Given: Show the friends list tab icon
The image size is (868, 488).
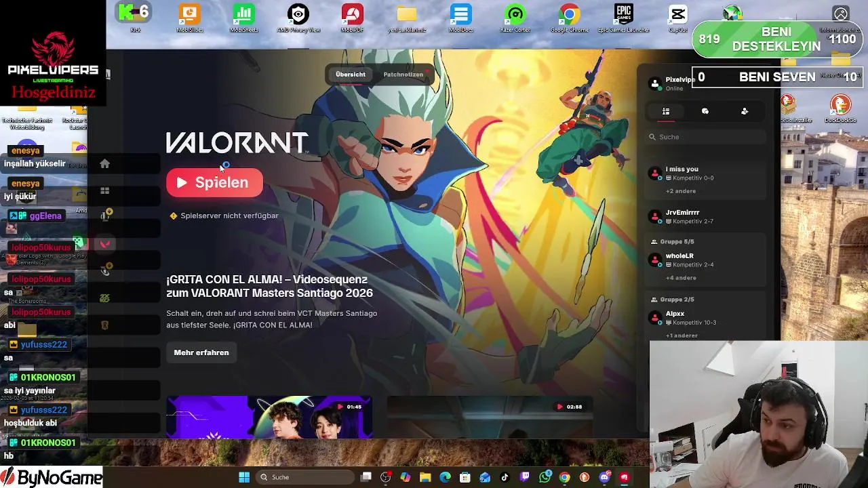Looking at the screenshot, I should click(666, 111).
